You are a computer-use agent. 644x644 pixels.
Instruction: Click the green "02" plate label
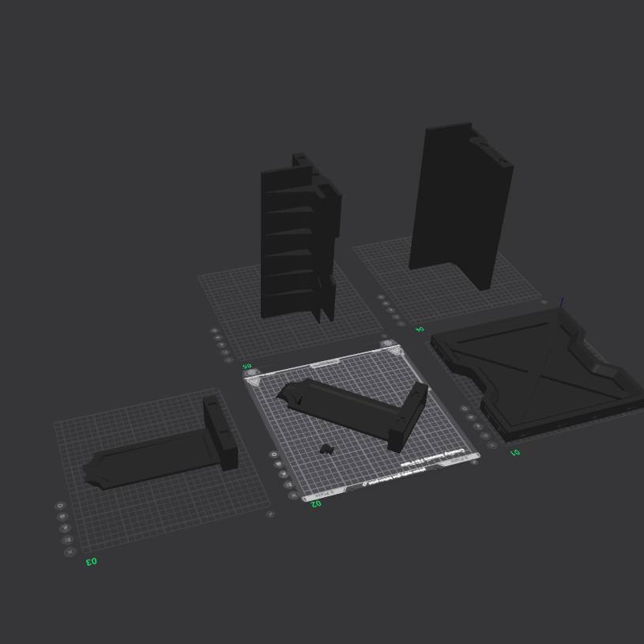(315, 503)
